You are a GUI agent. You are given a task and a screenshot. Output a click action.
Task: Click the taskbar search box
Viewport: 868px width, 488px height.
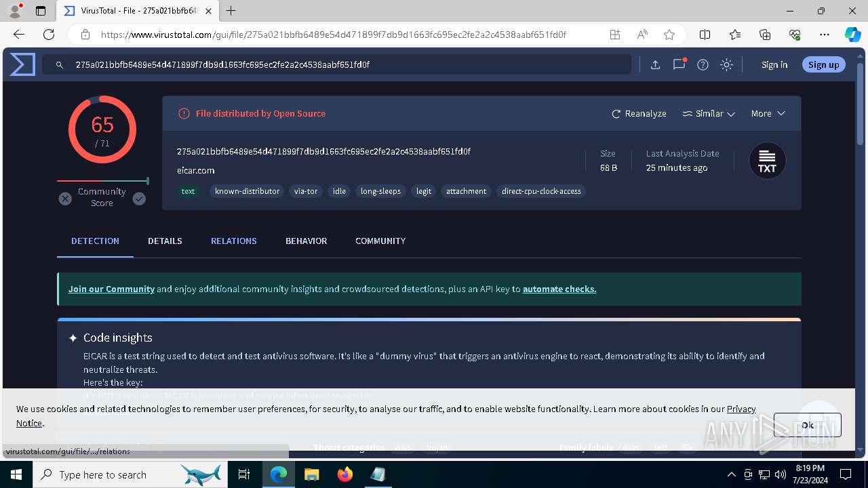pos(129,474)
